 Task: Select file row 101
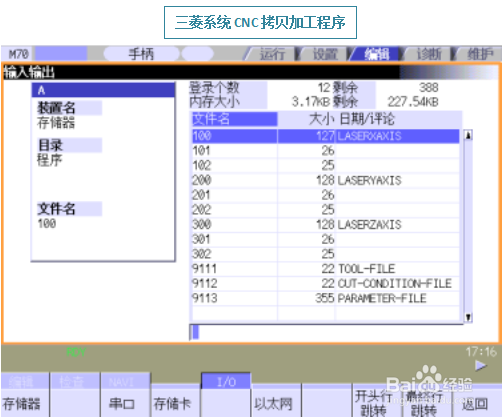pyautogui.click(x=326, y=151)
